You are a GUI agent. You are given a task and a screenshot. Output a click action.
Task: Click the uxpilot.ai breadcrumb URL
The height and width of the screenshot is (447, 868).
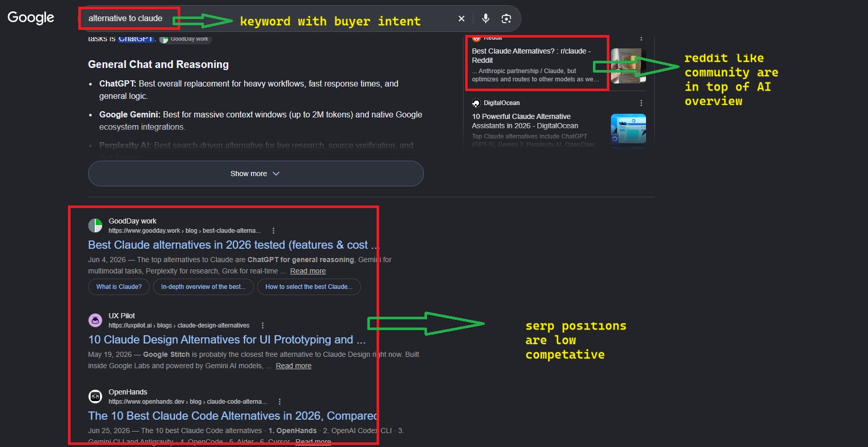(x=179, y=325)
